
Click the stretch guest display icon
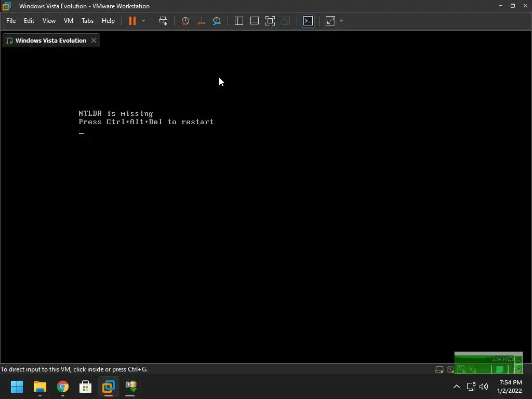[330, 21]
